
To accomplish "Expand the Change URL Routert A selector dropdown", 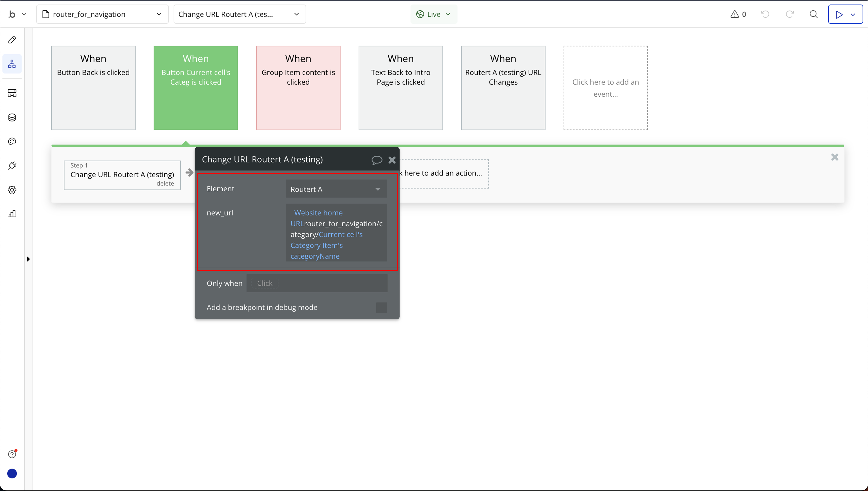I will (240, 14).
